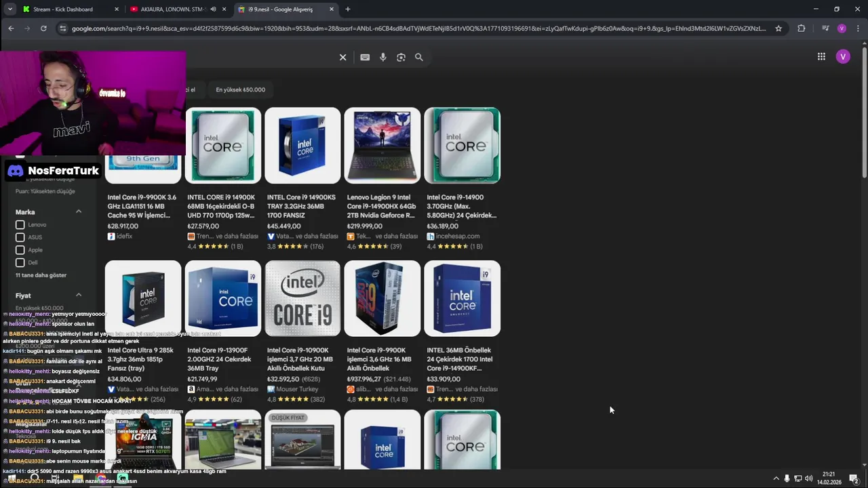The image size is (868, 488).
Task: Open Intel Core i9-13900F Tray listing title
Action: click(x=220, y=359)
